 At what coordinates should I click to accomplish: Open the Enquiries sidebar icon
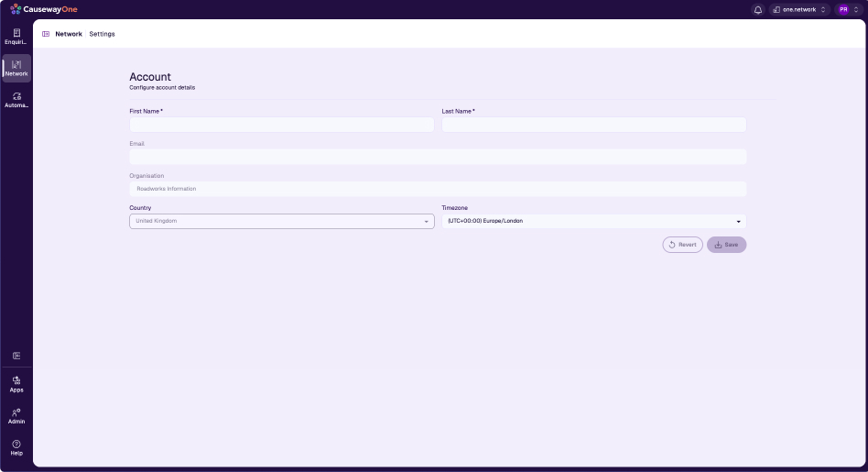[x=16, y=36]
